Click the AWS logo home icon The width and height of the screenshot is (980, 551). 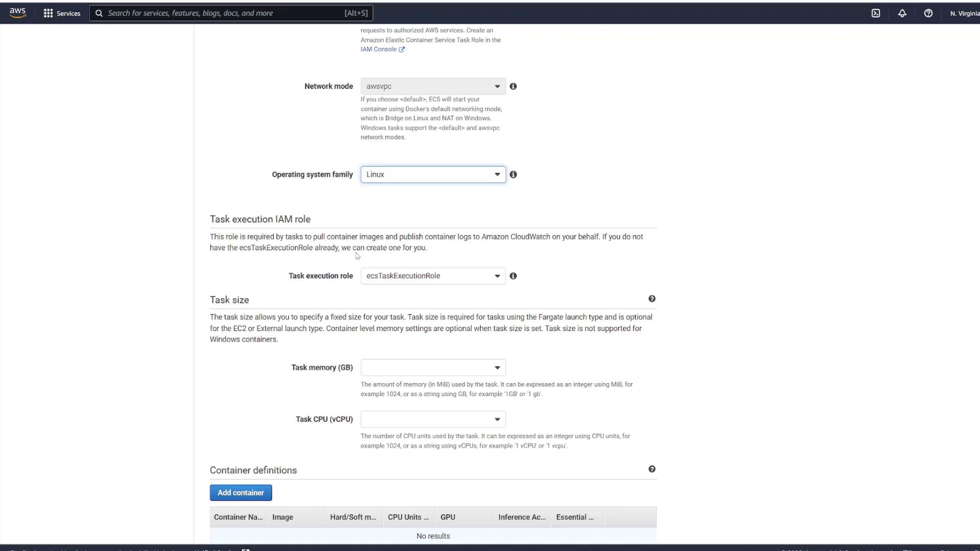17,13
